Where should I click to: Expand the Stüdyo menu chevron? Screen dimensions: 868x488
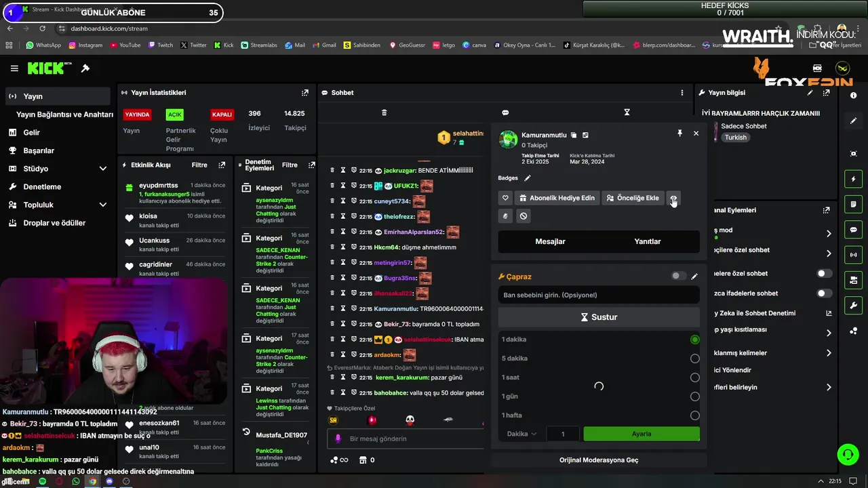(x=103, y=169)
